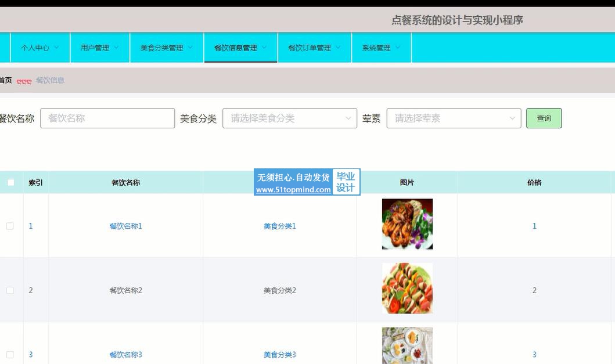The width and height of the screenshot is (615, 364).
Task: Select the 餐饮名称1 cell
Action: (x=126, y=226)
